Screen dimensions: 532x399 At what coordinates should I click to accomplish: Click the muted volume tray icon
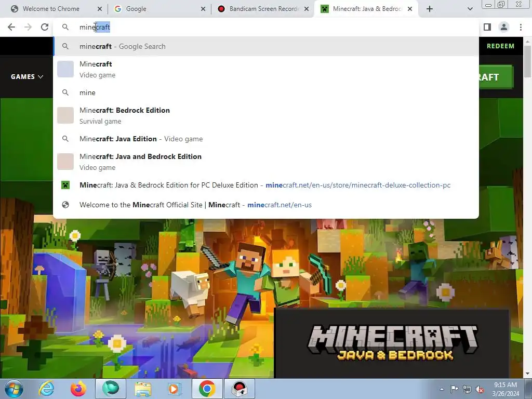click(x=480, y=389)
